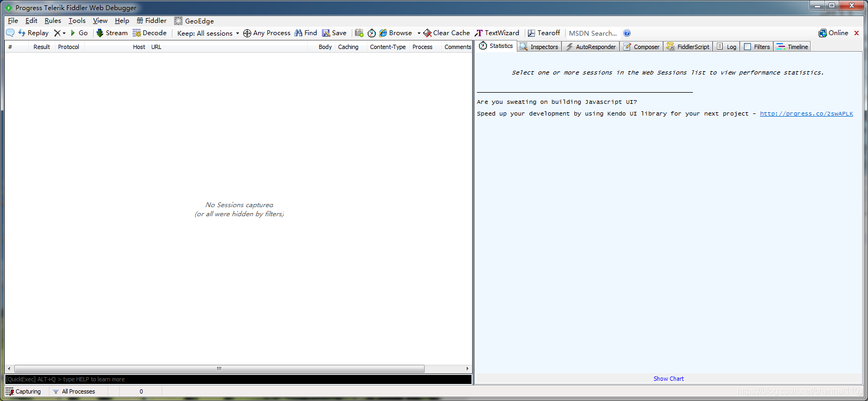Sort by Content-Type column header
868x401 pixels.
click(x=388, y=47)
